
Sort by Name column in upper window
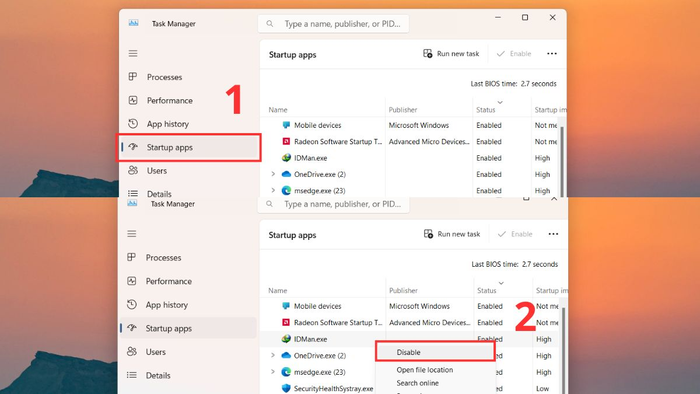pyautogui.click(x=278, y=110)
